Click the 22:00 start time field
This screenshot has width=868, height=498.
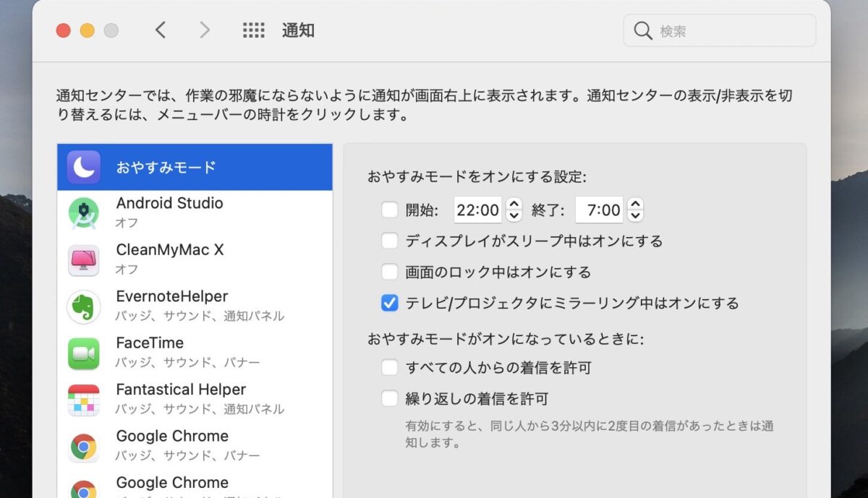(479, 210)
